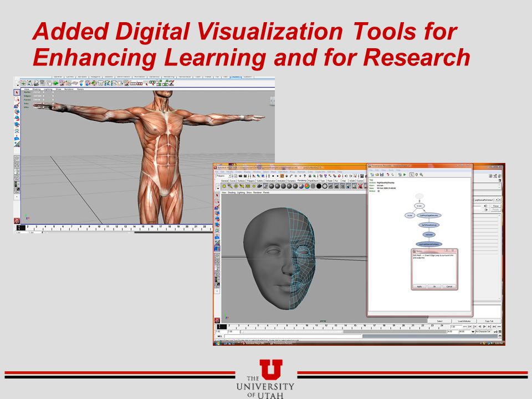Click frame 10 on muscle window timeline
532x399 pixels.
point(99,228)
